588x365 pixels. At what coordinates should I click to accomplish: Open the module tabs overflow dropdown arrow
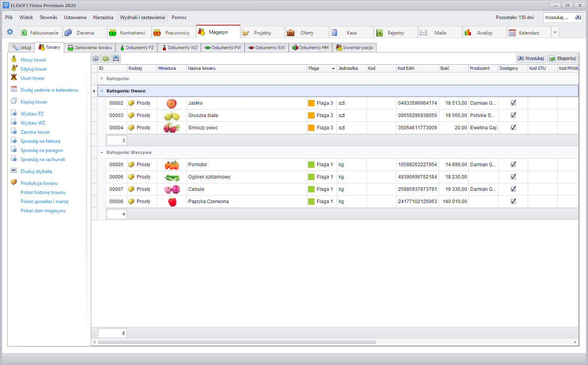555,33
